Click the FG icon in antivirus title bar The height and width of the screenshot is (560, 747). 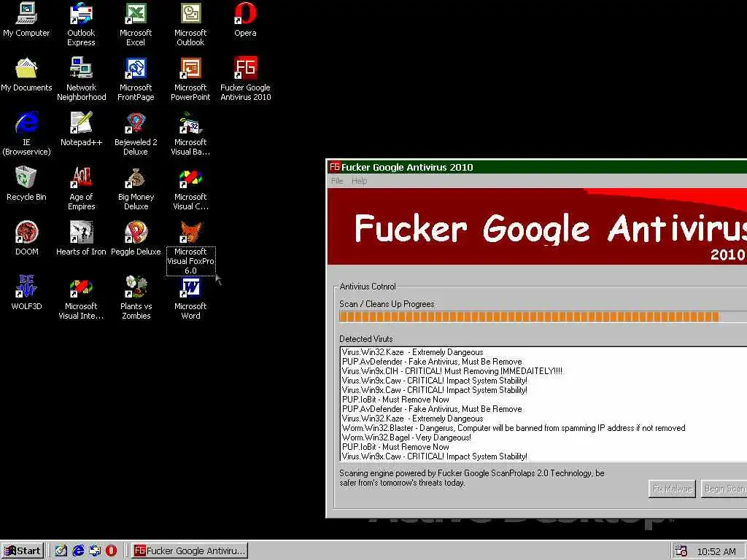(335, 167)
